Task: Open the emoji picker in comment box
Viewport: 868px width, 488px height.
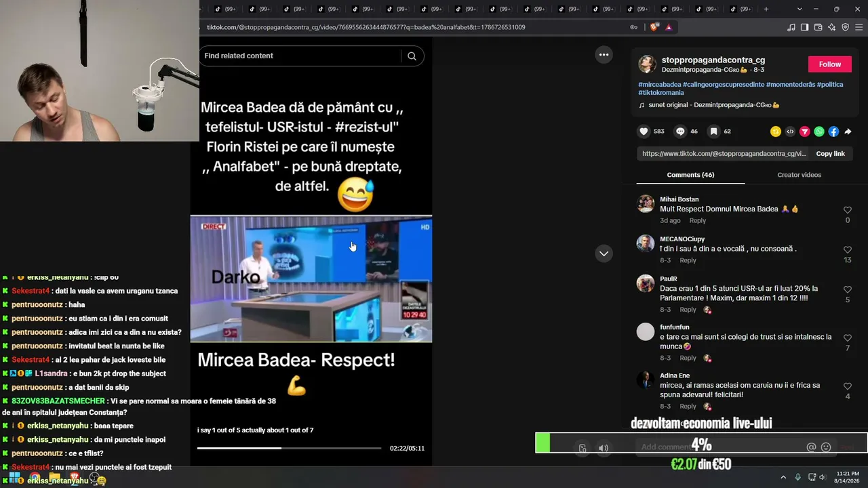Action: [x=826, y=447]
